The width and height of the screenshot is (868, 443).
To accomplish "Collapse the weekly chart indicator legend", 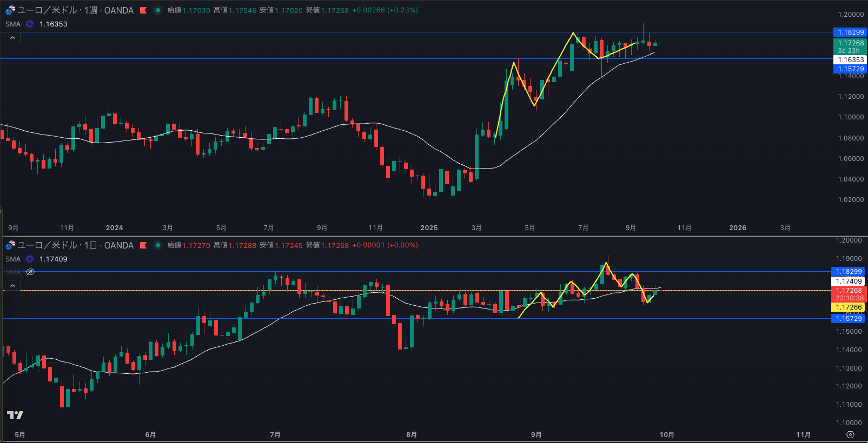I will point(12,38).
